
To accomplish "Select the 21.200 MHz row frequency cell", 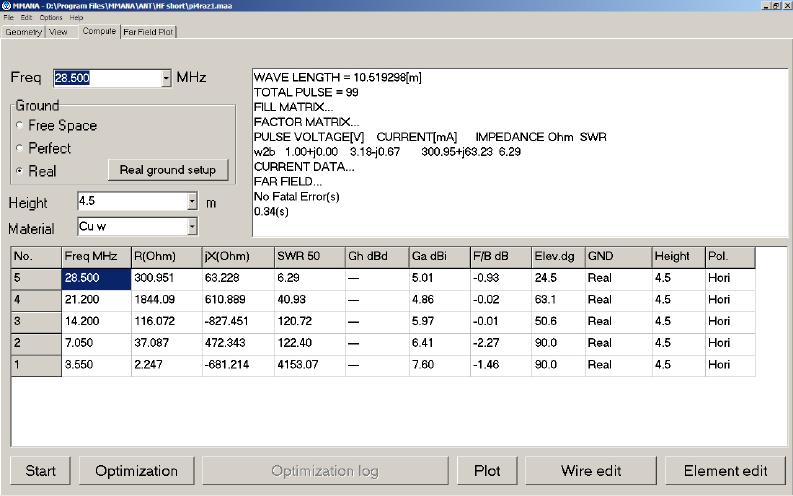I will point(95,299).
